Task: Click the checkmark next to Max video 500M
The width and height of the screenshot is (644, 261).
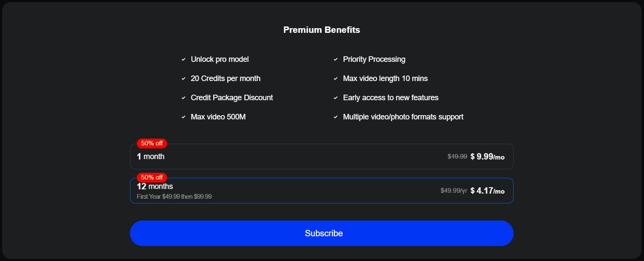Action: [x=183, y=117]
